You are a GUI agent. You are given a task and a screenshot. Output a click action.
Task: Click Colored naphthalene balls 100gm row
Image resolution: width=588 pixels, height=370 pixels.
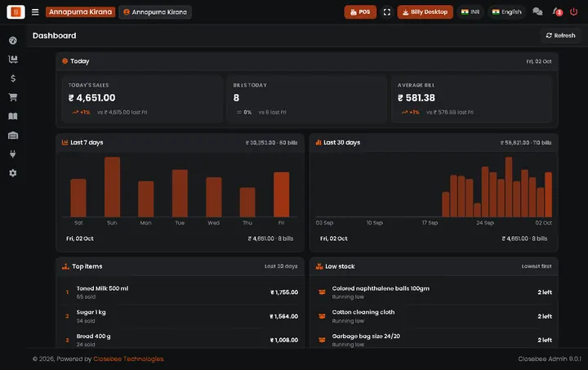point(434,292)
